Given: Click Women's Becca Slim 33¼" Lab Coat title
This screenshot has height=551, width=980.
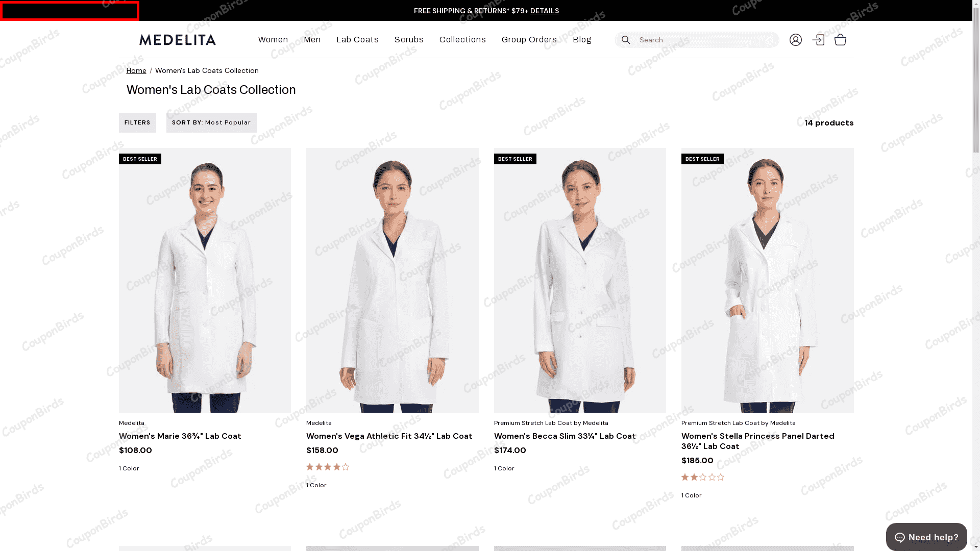Looking at the screenshot, I should (x=565, y=436).
